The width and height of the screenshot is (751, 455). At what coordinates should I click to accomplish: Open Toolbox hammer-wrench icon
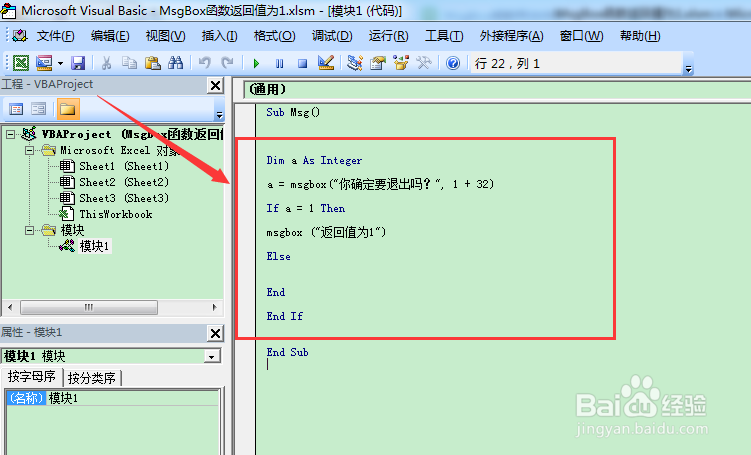pyautogui.click(x=424, y=63)
